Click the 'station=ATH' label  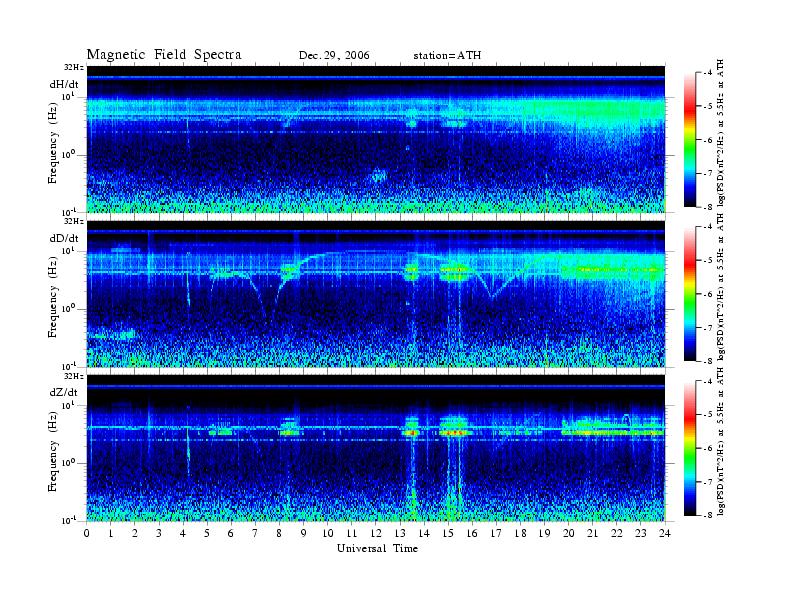(447, 55)
